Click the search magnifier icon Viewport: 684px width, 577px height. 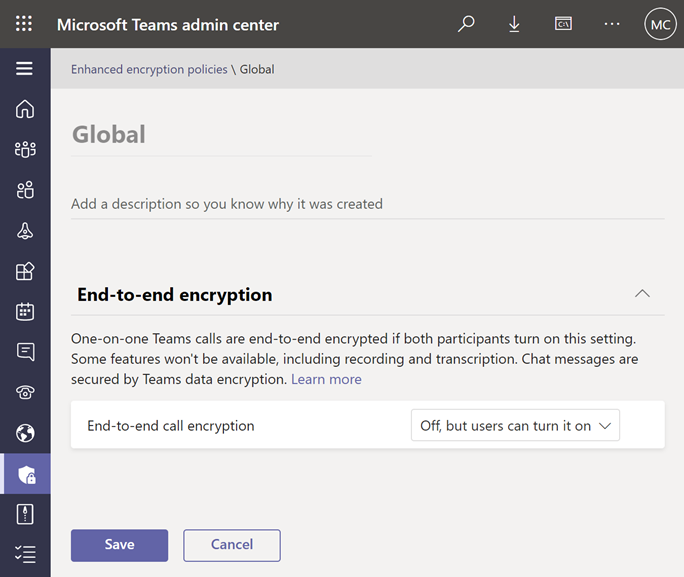[466, 24]
